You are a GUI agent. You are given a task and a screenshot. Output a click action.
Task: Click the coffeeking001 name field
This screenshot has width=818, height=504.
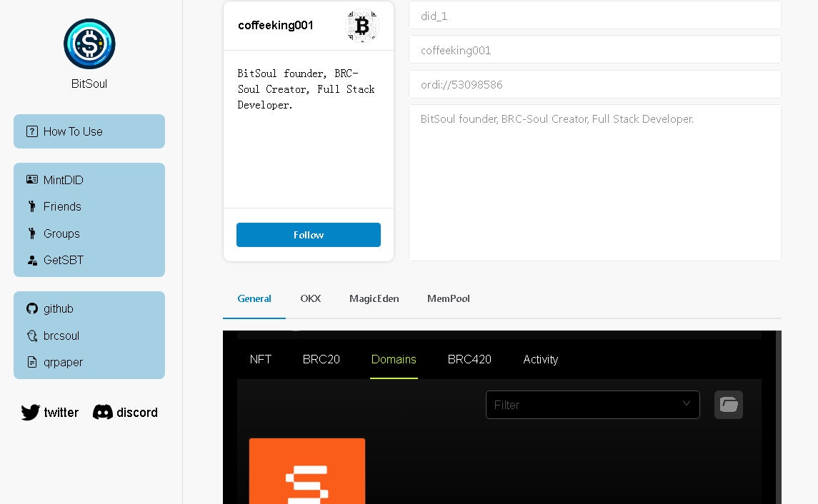point(594,50)
